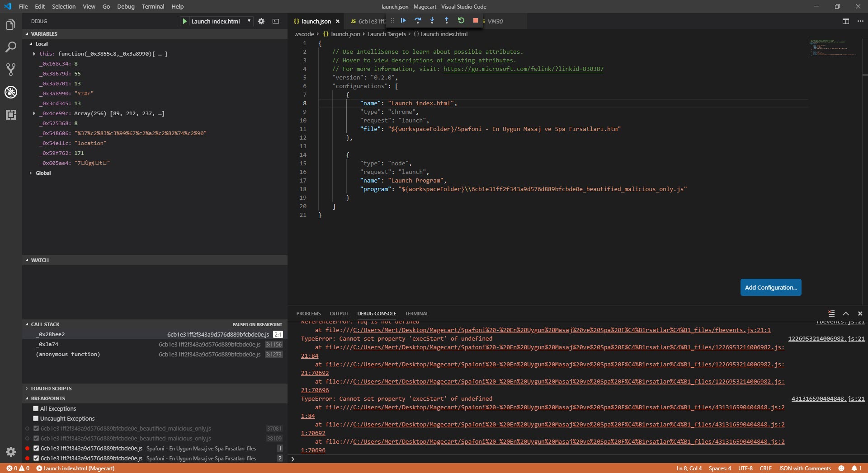Restart the debug session

tap(461, 20)
